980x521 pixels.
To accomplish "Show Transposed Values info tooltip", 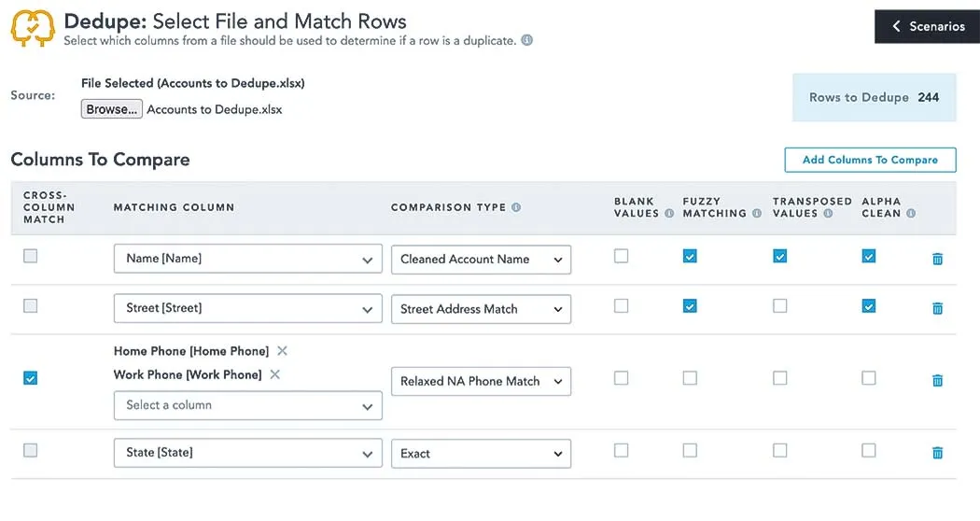I will pyautogui.click(x=828, y=213).
